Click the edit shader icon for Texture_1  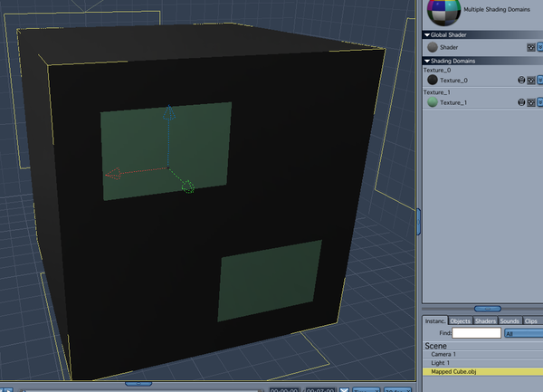pos(531,102)
